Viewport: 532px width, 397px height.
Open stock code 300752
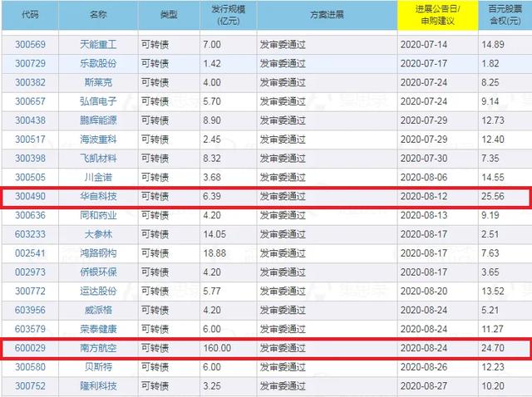point(30,386)
